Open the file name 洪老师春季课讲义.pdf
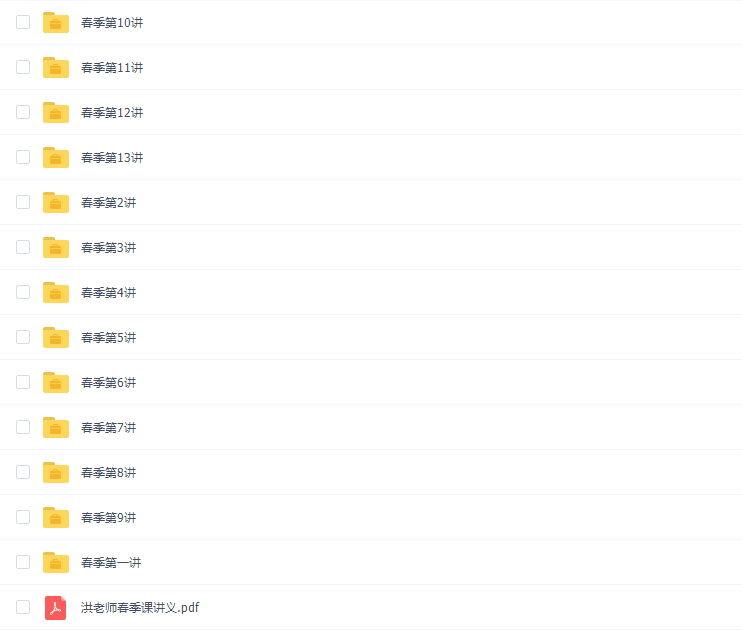Screen dimensions: 742x642 click(x=140, y=607)
